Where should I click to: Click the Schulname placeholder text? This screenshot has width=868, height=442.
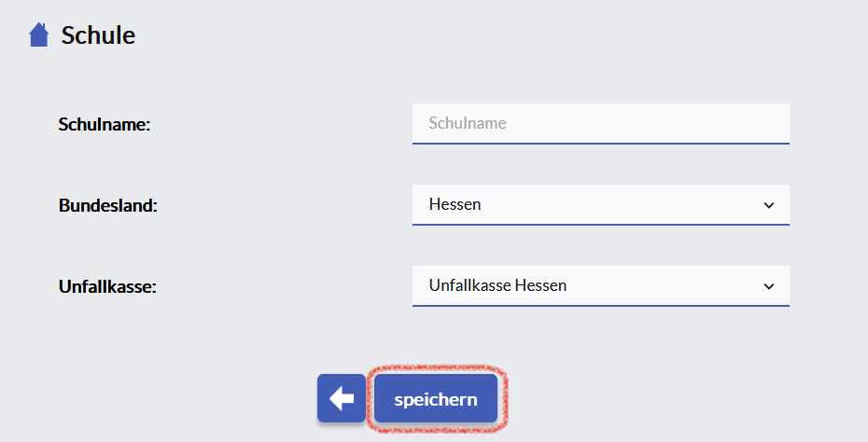(467, 123)
